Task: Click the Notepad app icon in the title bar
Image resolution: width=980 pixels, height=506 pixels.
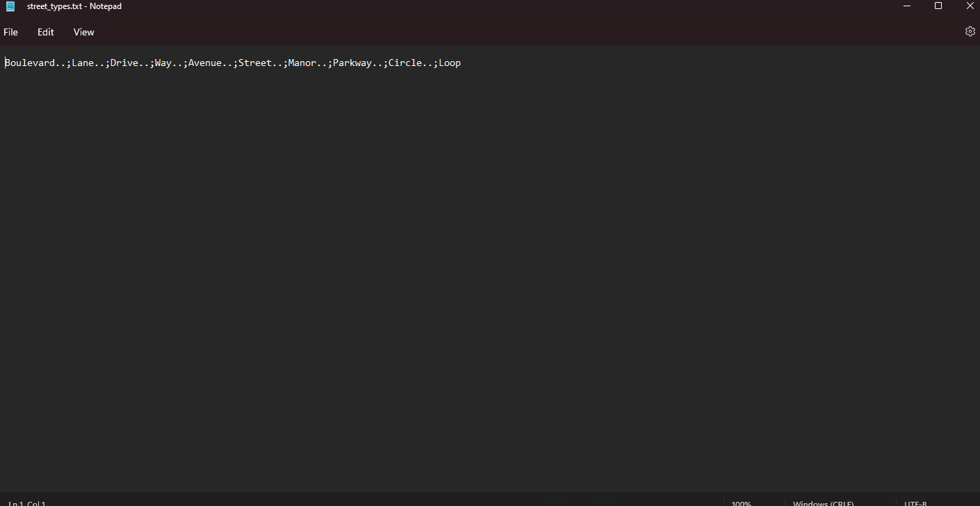Action: pos(10,6)
